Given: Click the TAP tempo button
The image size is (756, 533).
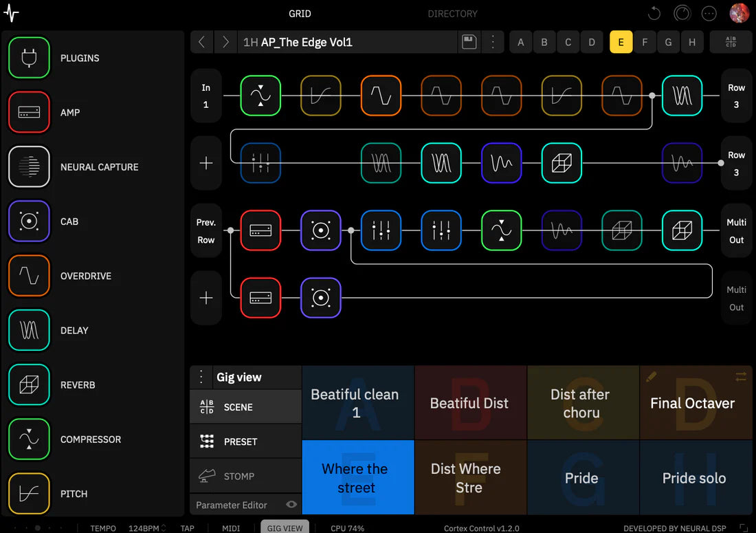Looking at the screenshot, I should pyautogui.click(x=187, y=527).
